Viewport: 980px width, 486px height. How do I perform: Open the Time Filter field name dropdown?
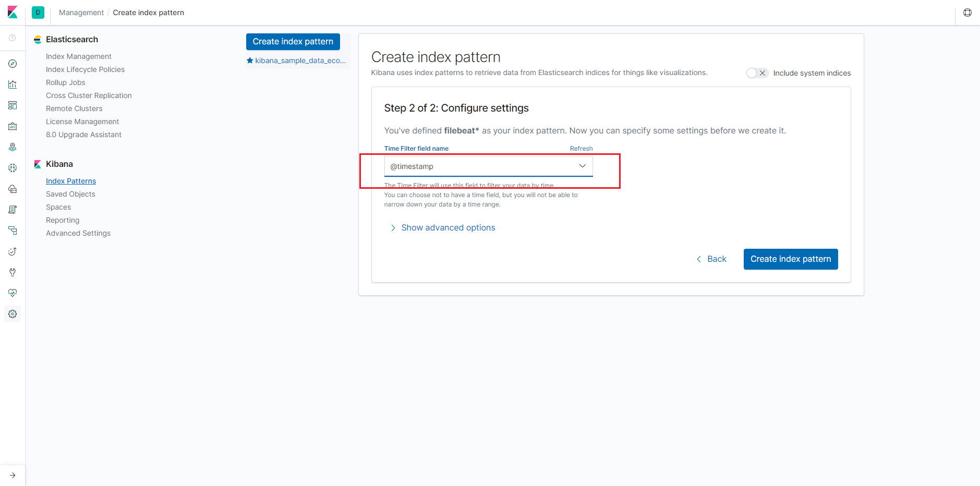click(x=488, y=166)
